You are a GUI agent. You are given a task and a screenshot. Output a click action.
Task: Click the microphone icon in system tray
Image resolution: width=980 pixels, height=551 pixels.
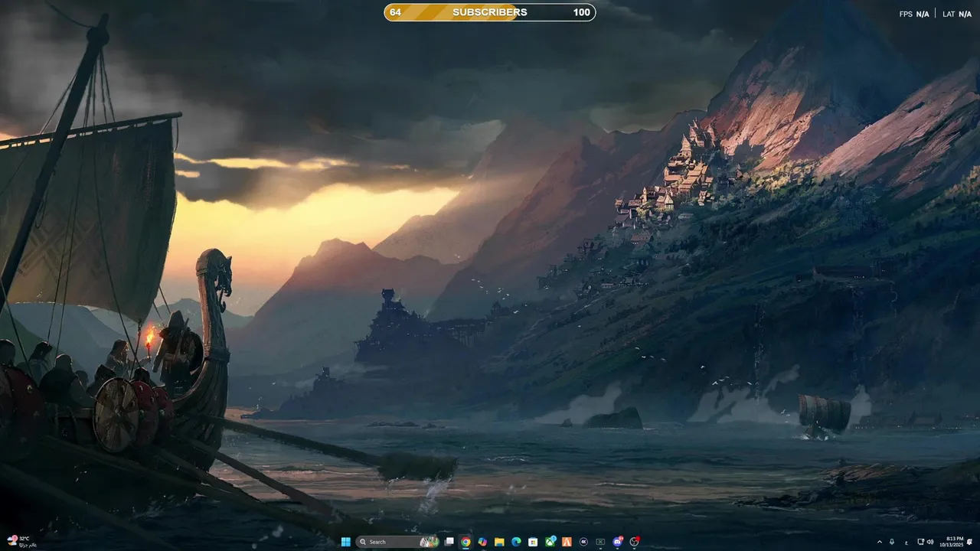tap(892, 542)
